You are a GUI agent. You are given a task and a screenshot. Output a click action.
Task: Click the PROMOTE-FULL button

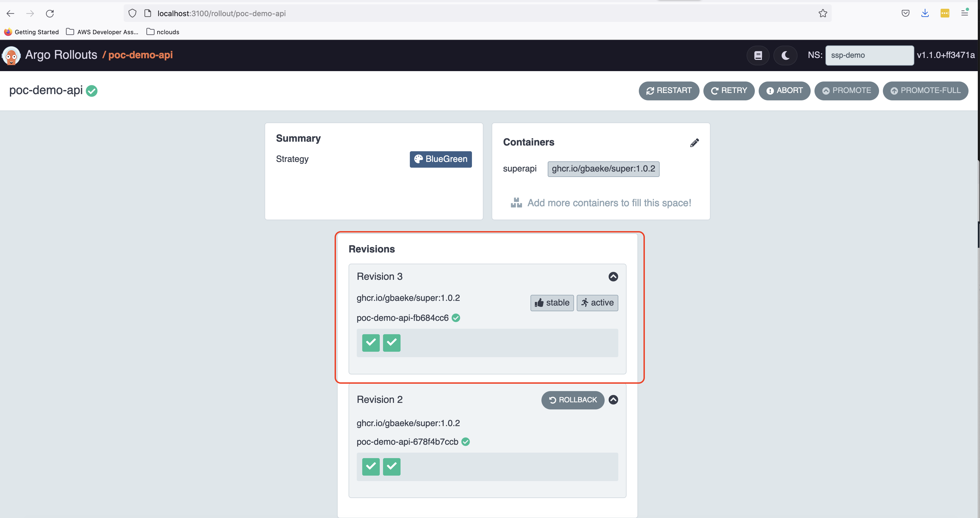click(925, 91)
